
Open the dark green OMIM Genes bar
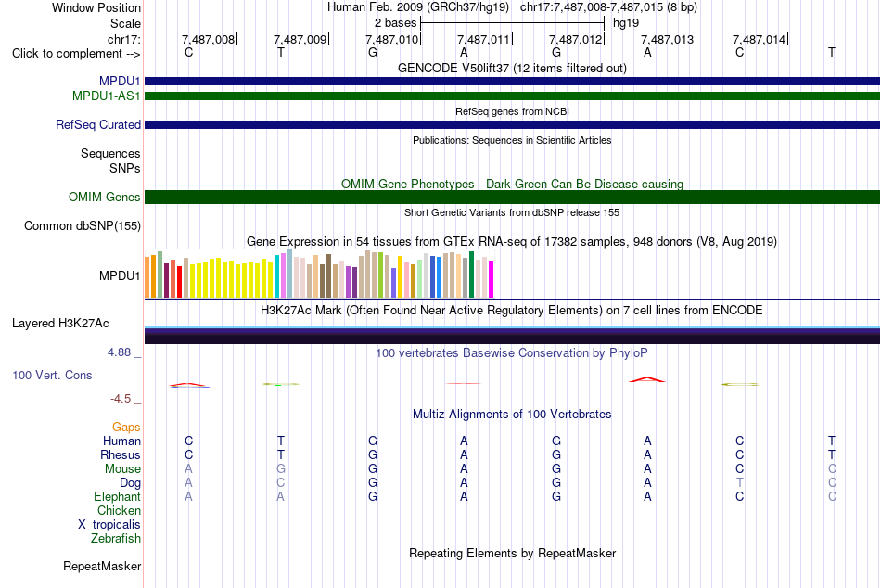(512, 197)
